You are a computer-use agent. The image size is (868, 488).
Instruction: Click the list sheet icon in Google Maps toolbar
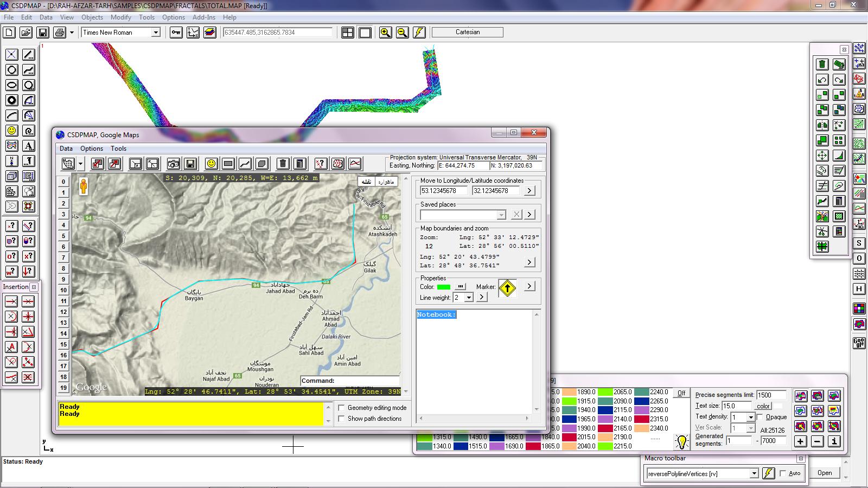coord(300,164)
